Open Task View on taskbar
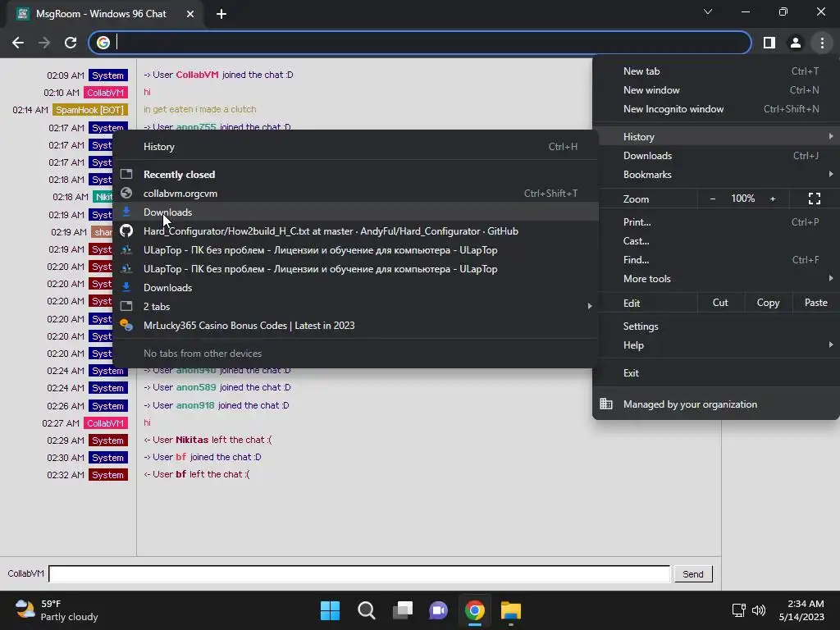Image resolution: width=840 pixels, height=630 pixels. click(403, 610)
